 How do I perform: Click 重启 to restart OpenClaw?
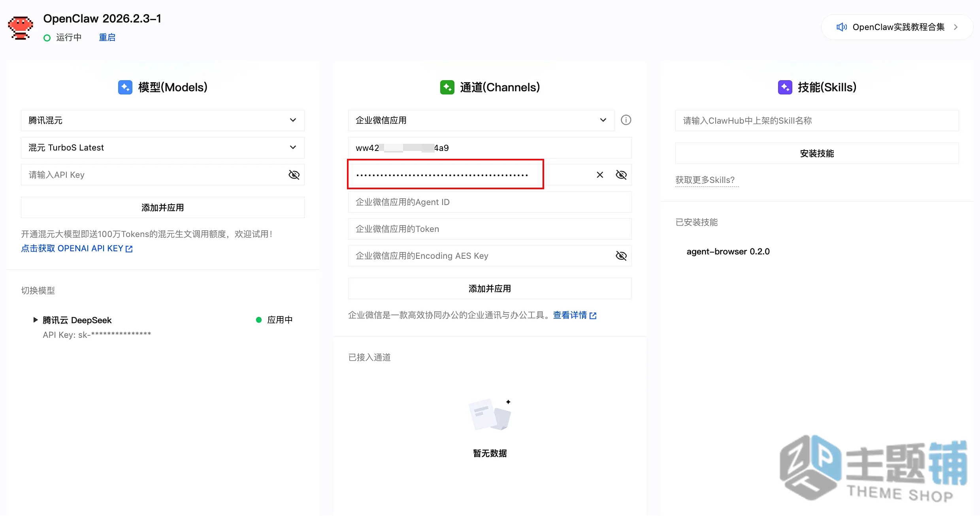click(x=107, y=38)
